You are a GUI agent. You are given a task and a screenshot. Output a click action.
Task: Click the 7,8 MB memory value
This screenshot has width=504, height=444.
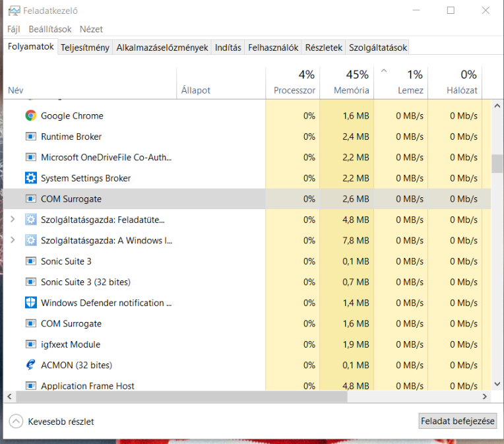(356, 241)
